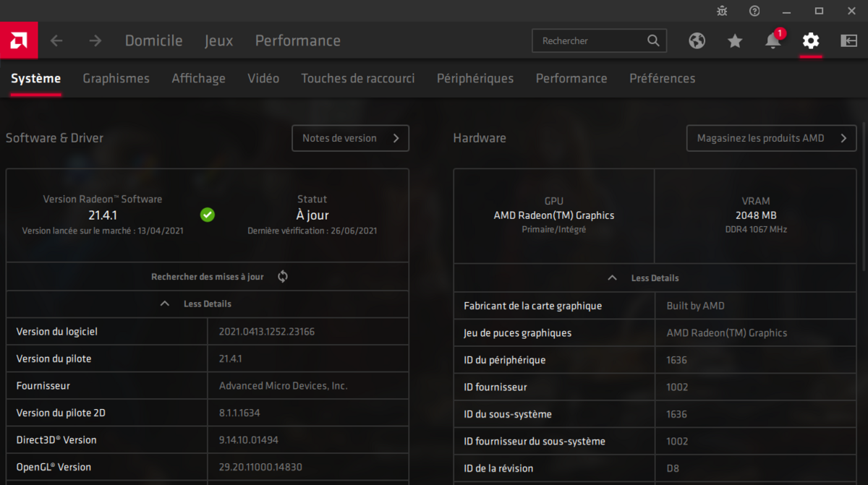Click Notes de version button
The height and width of the screenshot is (485, 868).
coord(351,138)
